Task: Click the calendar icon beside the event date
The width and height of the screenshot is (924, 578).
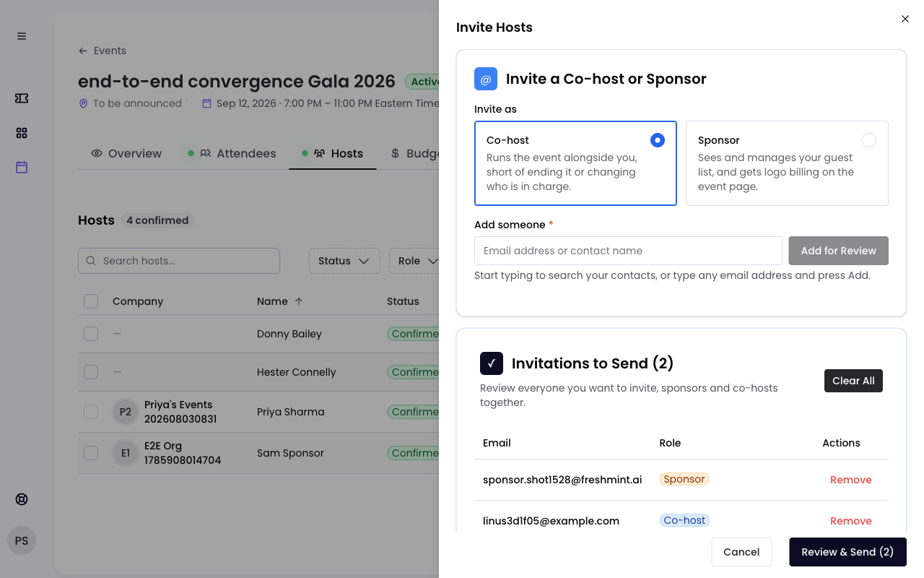Action: (206, 103)
